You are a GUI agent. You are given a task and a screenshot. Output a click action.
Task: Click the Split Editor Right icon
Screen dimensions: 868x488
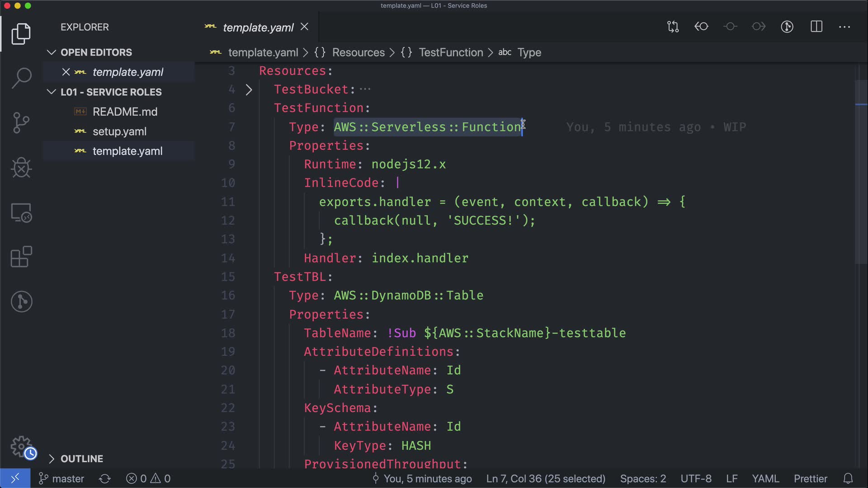(x=816, y=27)
